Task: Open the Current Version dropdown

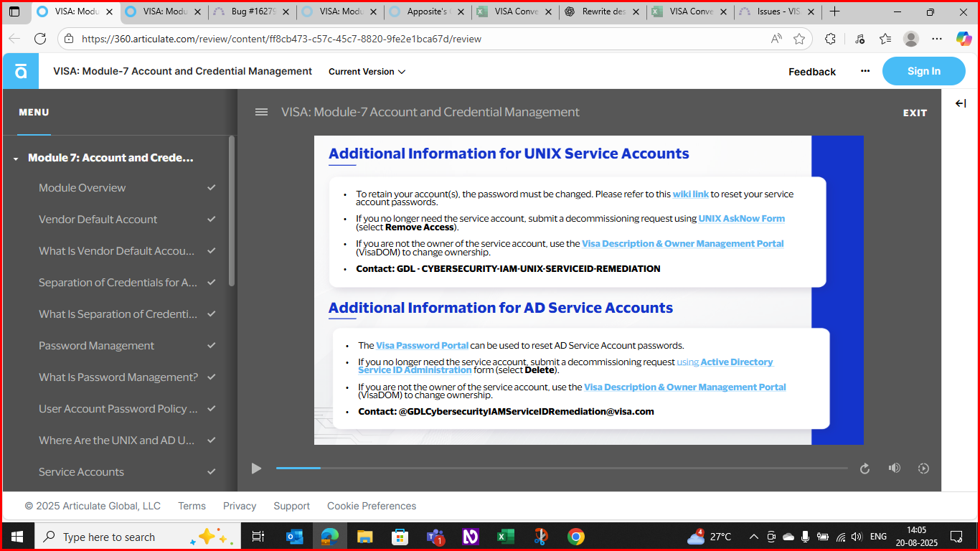Action: (x=367, y=72)
